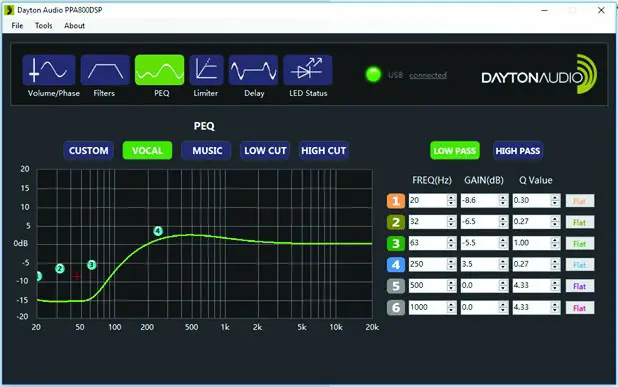The height and width of the screenshot is (387, 618).
Task: Step band 1 frequency value 20
Action: click(x=452, y=201)
